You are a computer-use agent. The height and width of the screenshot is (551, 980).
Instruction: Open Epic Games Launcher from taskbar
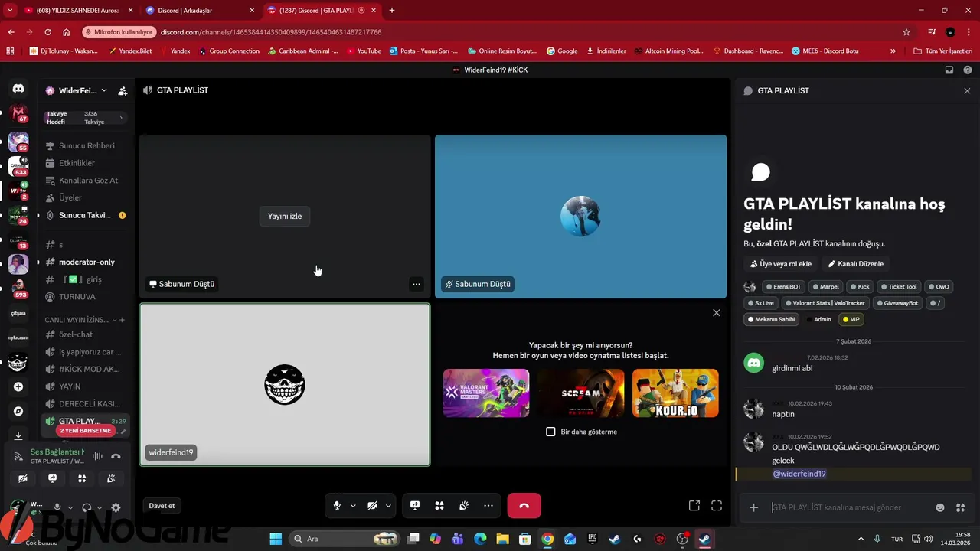click(592, 539)
